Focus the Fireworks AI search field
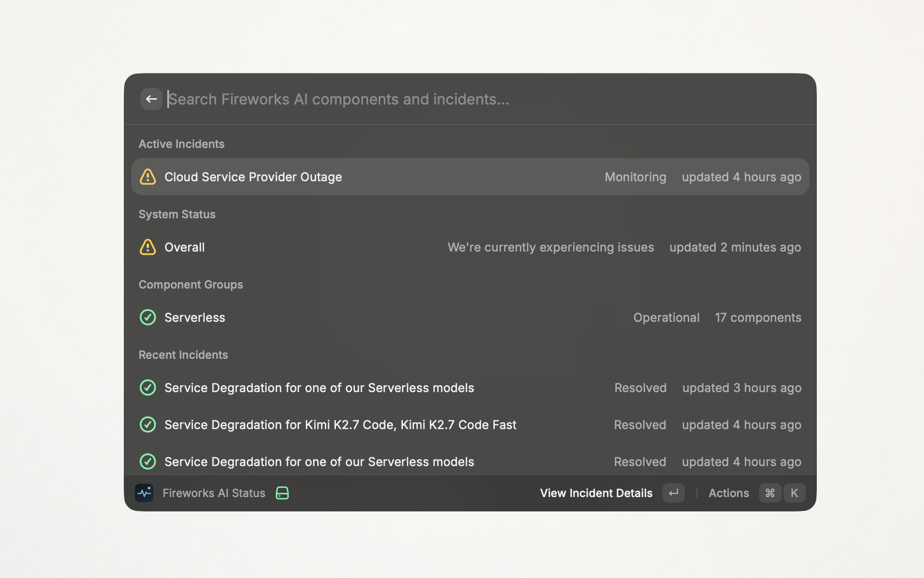This screenshot has width=924, height=578. pos(484,99)
